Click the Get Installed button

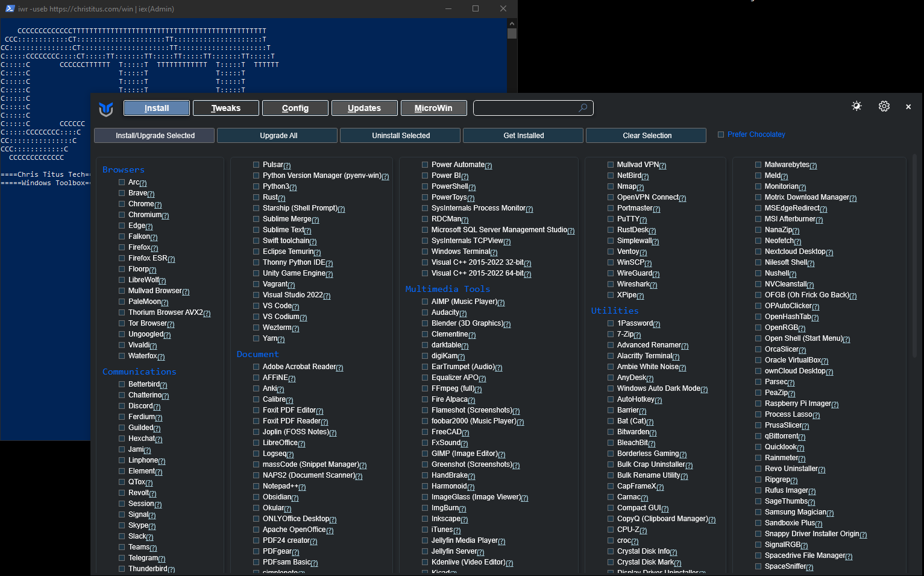(x=524, y=136)
